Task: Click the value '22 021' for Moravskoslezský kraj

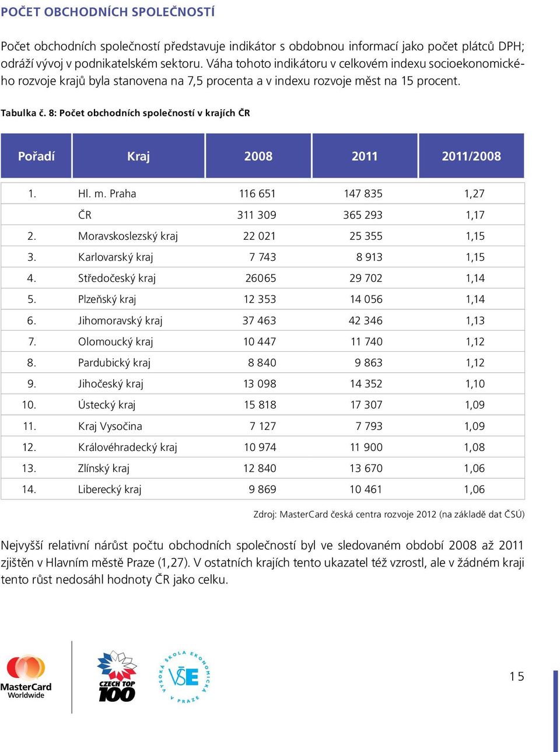Action: click(260, 236)
